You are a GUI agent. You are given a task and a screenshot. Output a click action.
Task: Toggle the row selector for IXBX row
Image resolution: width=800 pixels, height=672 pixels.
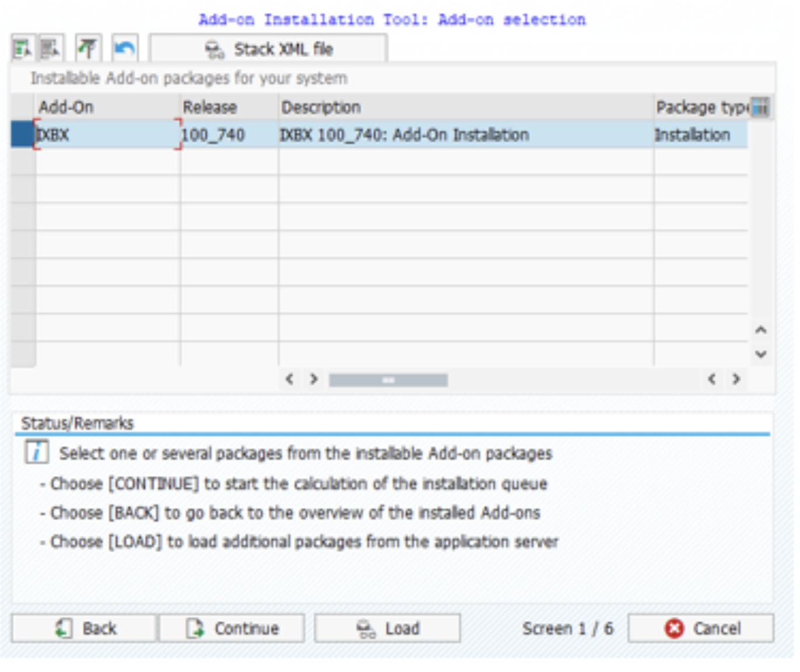point(22,135)
